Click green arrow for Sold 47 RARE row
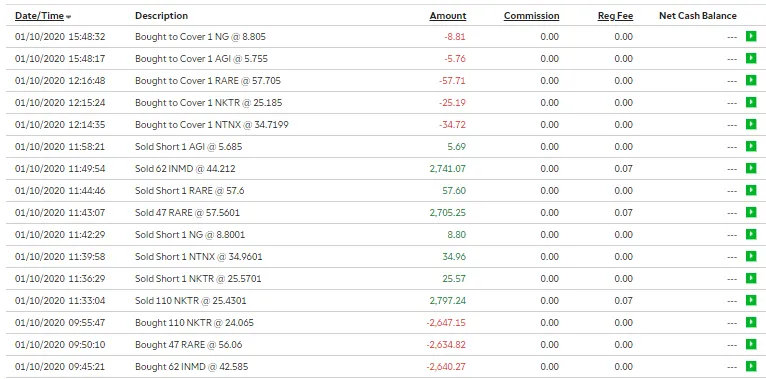 click(x=751, y=212)
